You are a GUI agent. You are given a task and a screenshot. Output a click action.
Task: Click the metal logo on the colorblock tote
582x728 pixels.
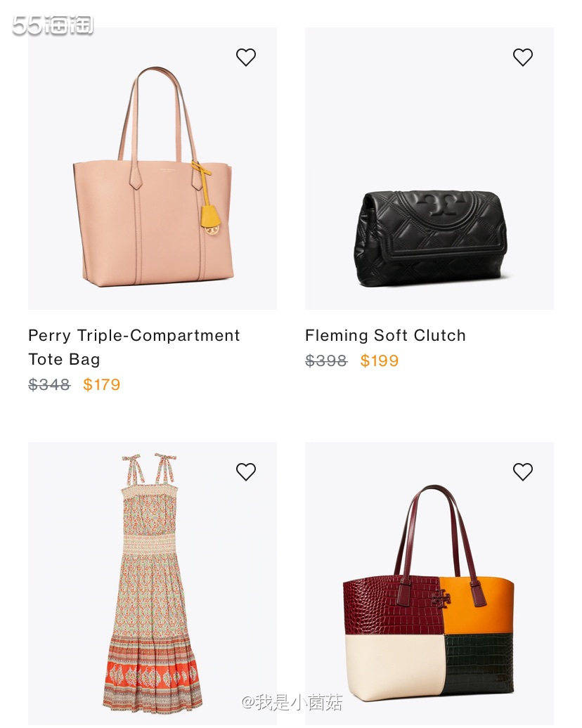(x=441, y=598)
